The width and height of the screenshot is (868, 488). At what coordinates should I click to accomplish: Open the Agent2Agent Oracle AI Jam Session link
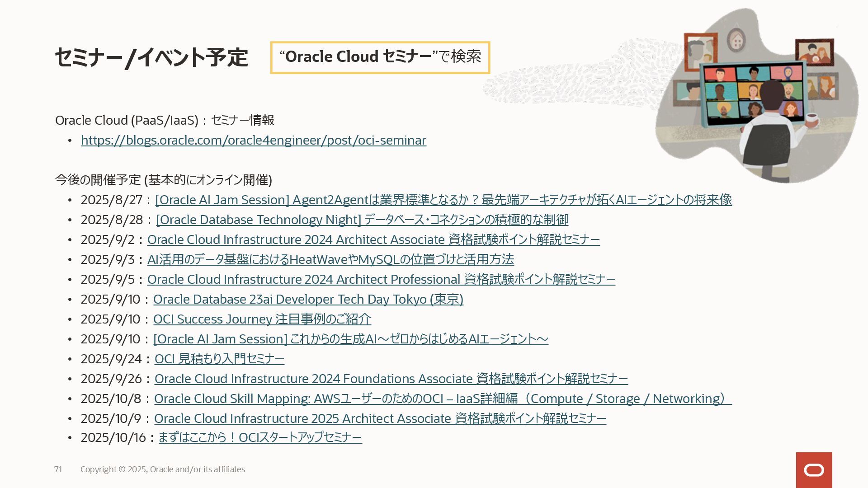click(443, 200)
